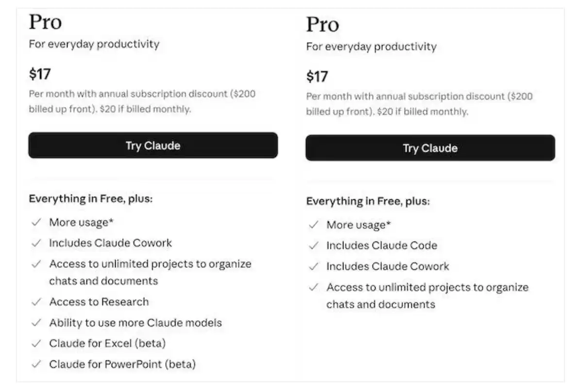Click the Access to Research feature label

99,302
